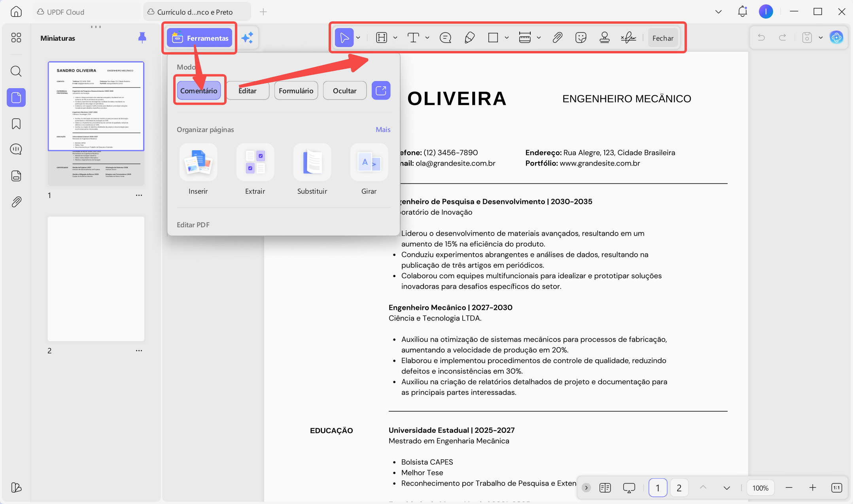Expand the shape tool dropdown arrow
Screen dimensions: 853x504
click(507, 38)
